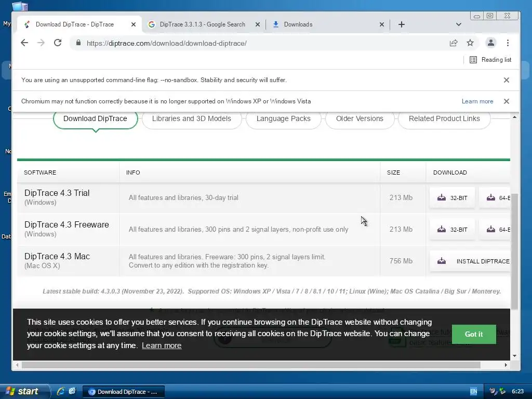Click the browser forward arrow
The width and height of the screenshot is (532, 399).
tap(41, 43)
